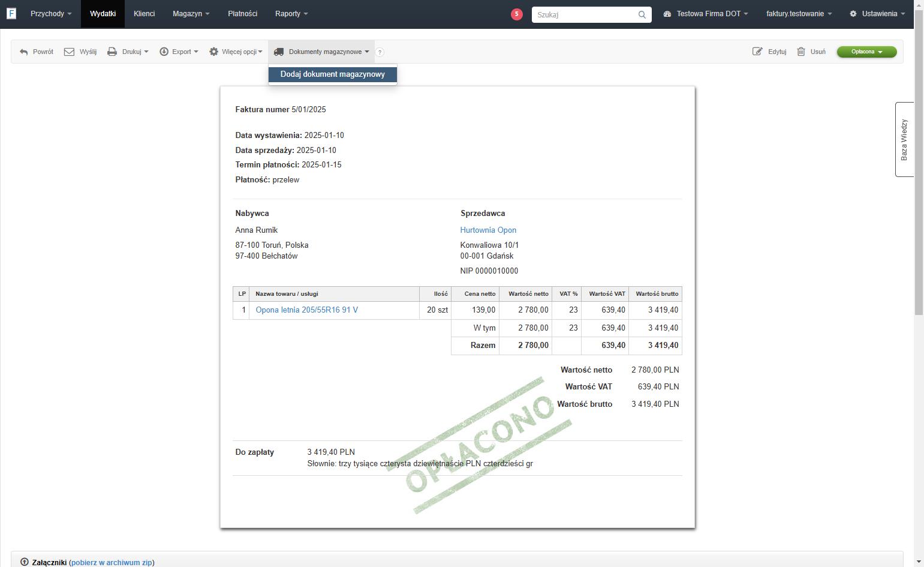Click the Export download icon

click(164, 52)
